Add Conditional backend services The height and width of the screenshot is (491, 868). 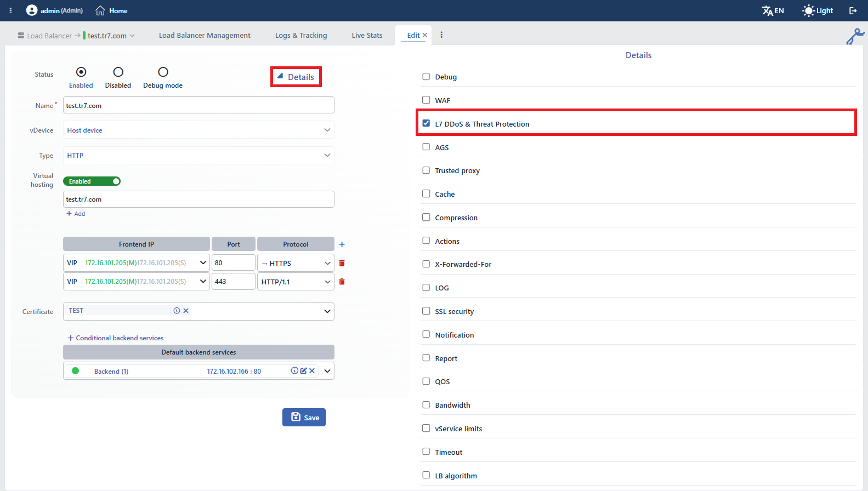(x=115, y=338)
